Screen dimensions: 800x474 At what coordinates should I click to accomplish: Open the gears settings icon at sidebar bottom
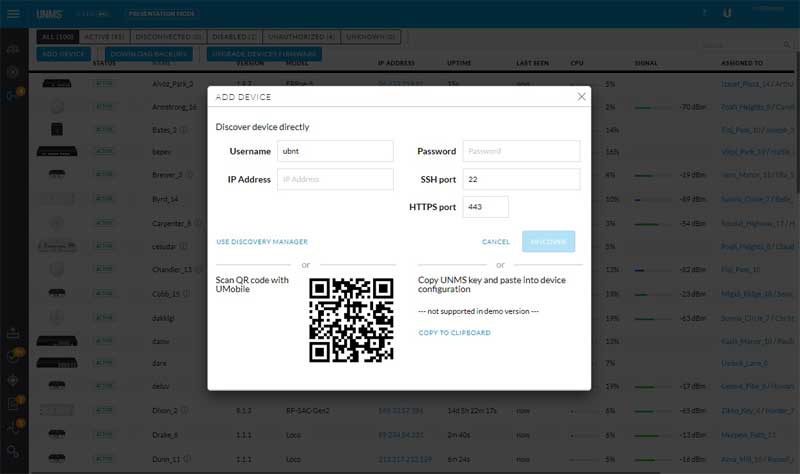tap(13, 452)
